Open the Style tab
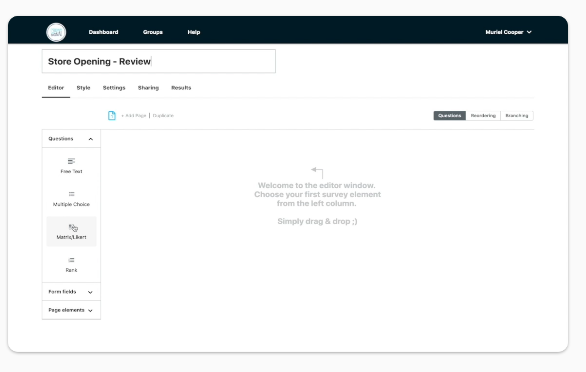586x372 pixels. tap(83, 88)
